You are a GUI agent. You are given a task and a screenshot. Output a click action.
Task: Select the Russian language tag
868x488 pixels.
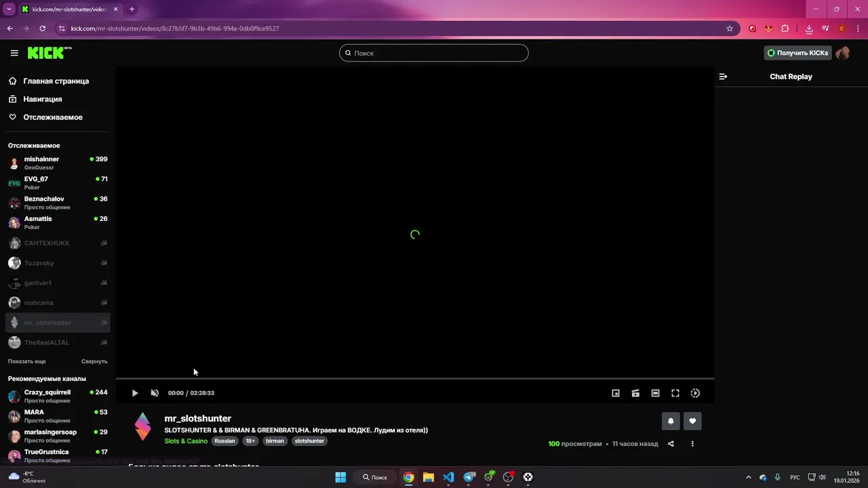tap(224, 441)
